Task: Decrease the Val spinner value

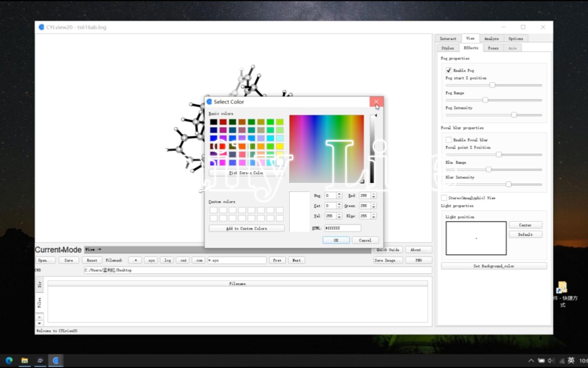Action: tap(339, 217)
